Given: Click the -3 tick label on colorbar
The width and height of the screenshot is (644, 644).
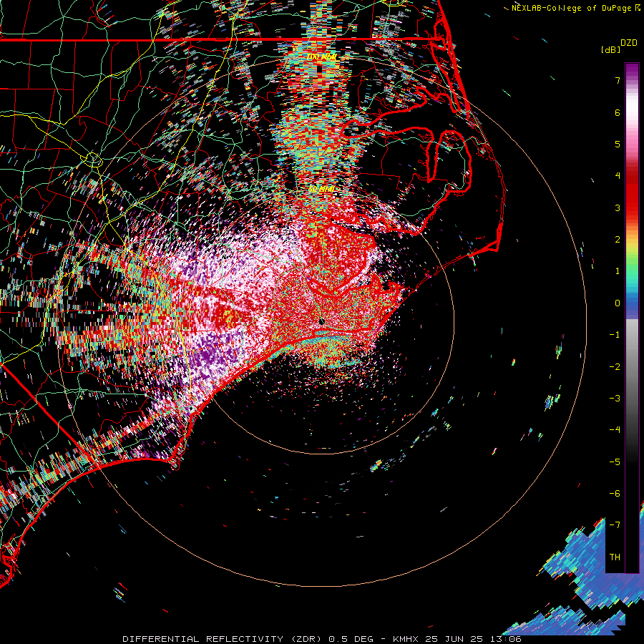Looking at the screenshot, I should tap(615, 398).
